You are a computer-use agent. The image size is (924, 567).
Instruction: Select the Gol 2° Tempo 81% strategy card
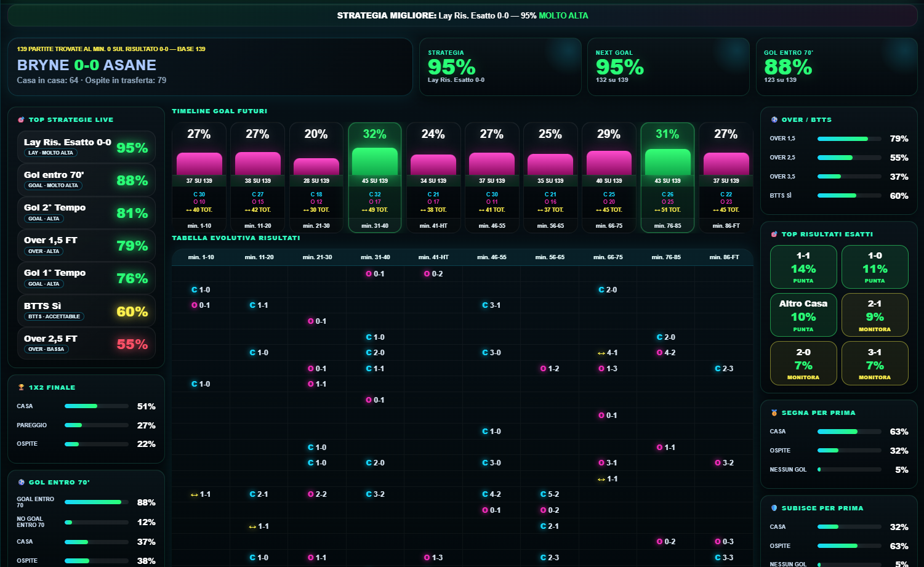pos(86,212)
